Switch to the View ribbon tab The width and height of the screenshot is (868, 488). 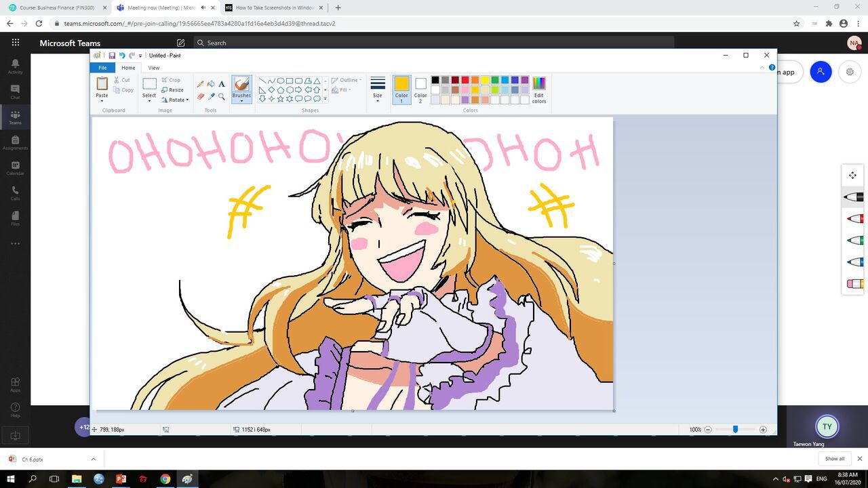[154, 68]
